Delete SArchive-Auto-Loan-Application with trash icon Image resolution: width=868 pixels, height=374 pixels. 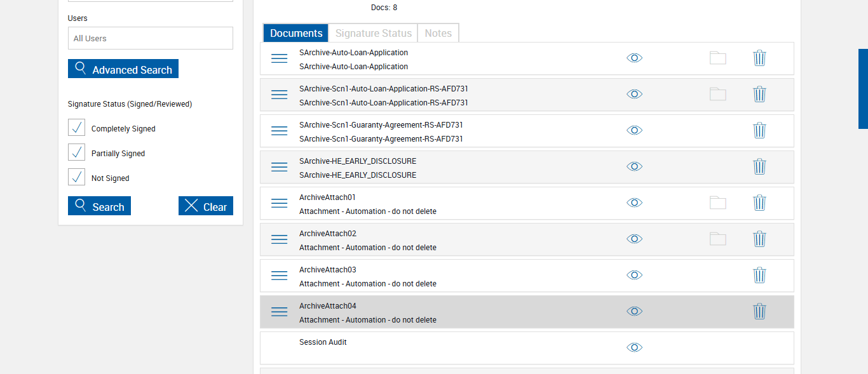(x=760, y=58)
